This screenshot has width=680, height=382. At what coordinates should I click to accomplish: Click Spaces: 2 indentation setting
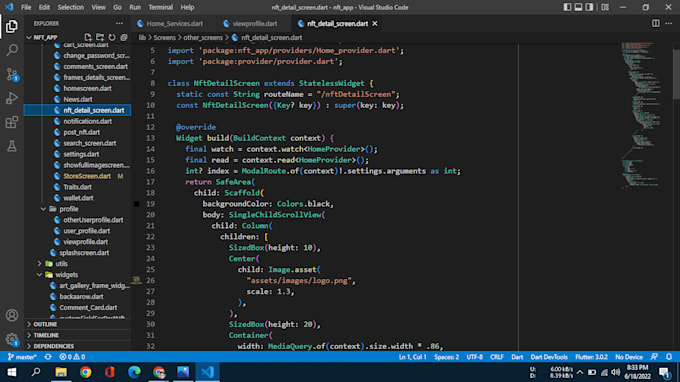446,357
